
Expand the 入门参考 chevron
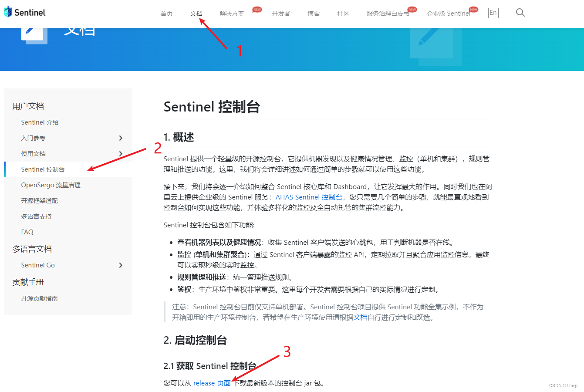tap(121, 138)
